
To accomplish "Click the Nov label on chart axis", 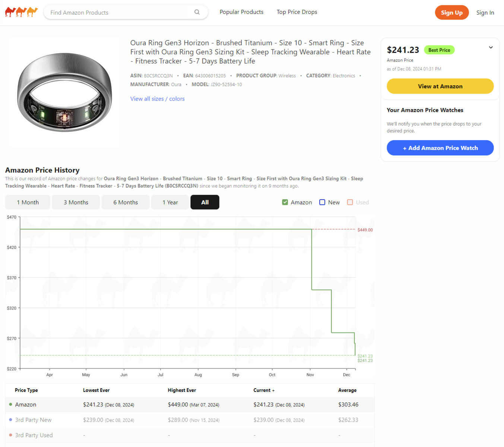I will tap(310, 375).
